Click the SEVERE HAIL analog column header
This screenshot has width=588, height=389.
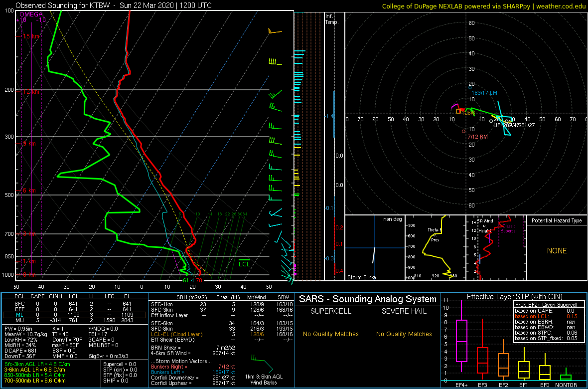pyautogui.click(x=404, y=312)
